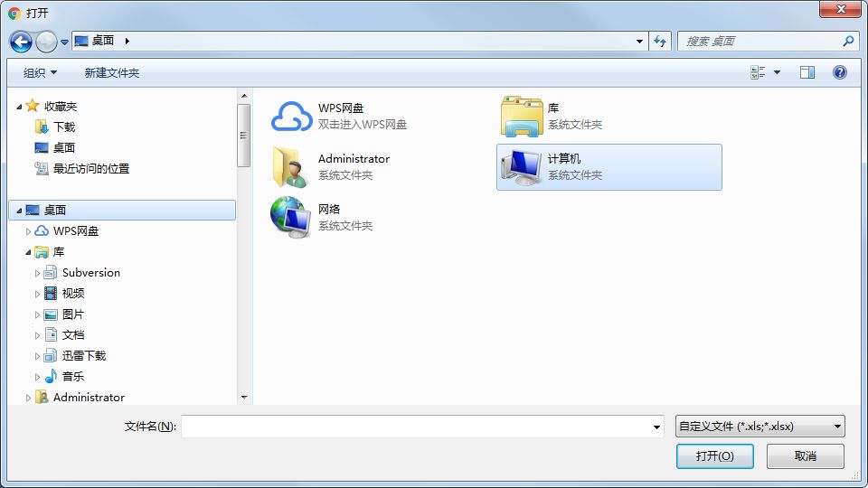The height and width of the screenshot is (488, 868).
Task: Expand the Subversion library arrow
Action: click(x=38, y=273)
